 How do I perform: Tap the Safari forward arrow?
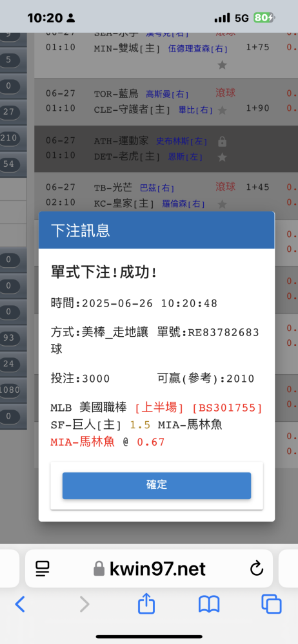tap(84, 604)
